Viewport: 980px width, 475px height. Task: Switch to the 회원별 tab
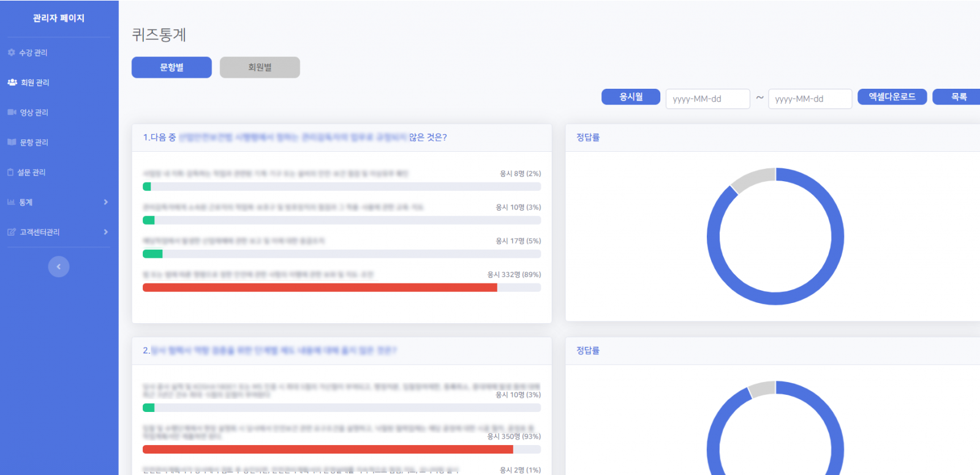260,67
